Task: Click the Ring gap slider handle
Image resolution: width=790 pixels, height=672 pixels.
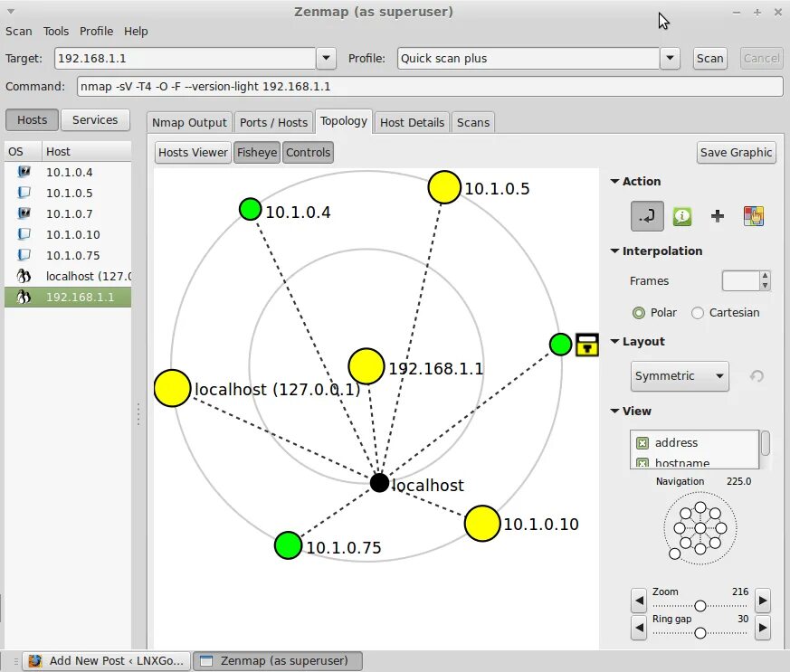Action: coord(700,633)
